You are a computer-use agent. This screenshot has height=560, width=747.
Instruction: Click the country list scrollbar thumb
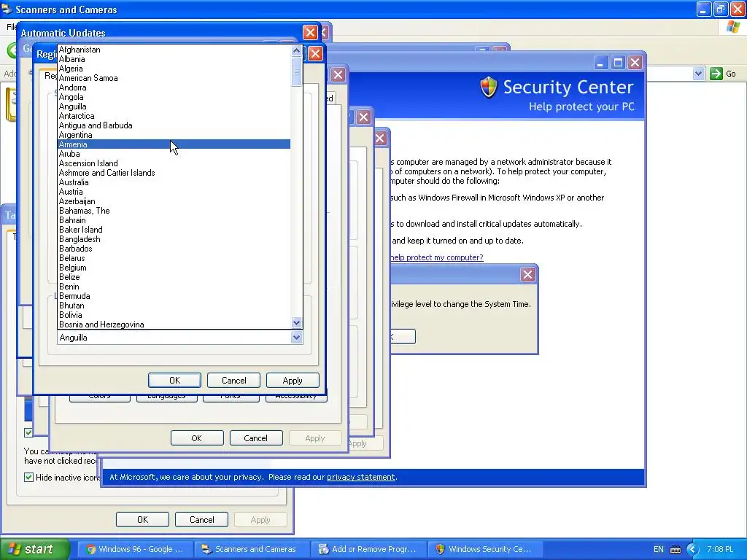296,72
